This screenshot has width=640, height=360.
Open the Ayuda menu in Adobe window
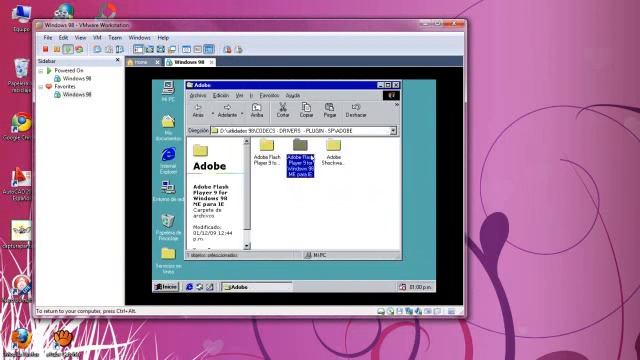tap(293, 96)
